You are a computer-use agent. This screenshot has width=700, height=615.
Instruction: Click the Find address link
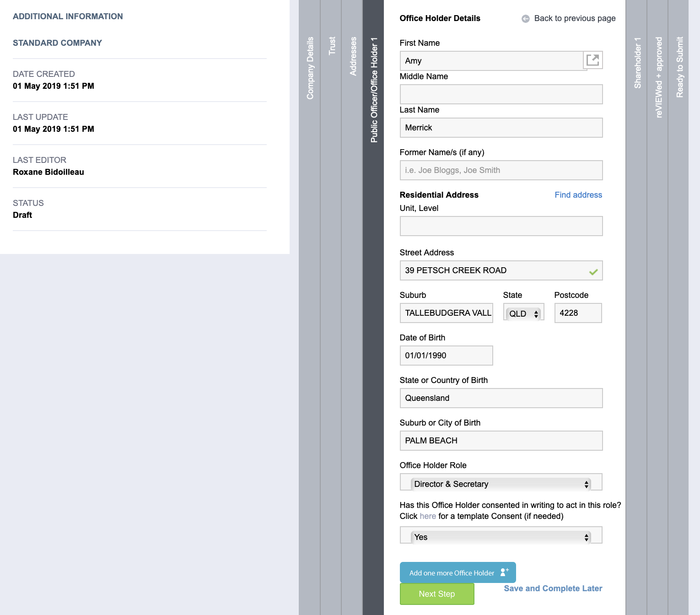578,194
